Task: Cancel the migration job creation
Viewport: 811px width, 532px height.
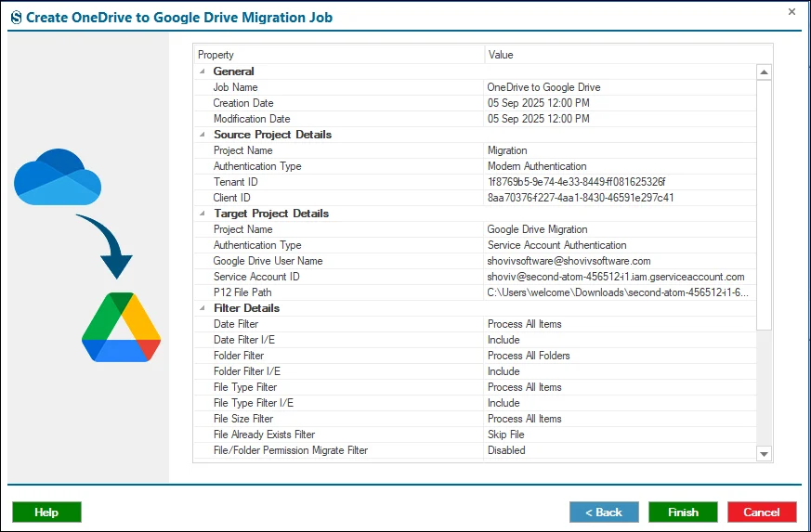Action: click(x=762, y=512)
